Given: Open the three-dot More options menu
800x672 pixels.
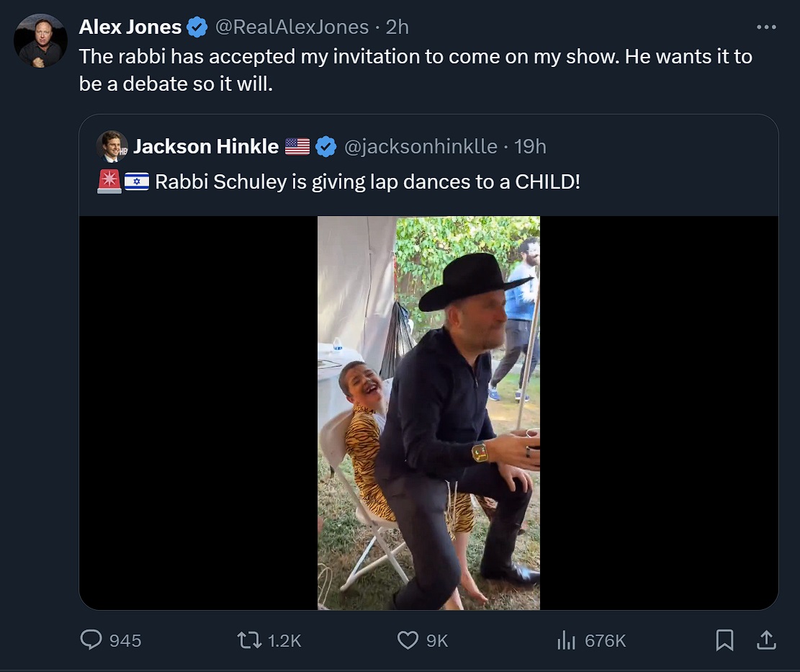Looking at the screenshot, I should coord(766,27).
